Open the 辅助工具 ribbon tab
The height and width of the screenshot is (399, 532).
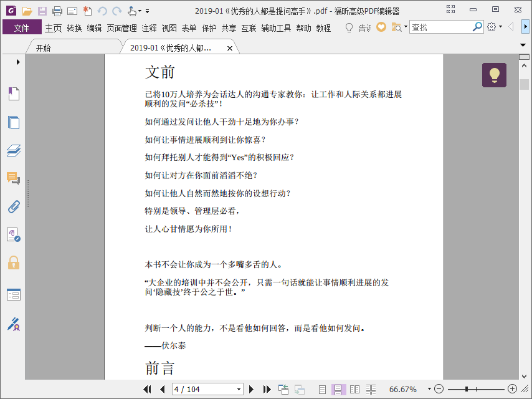tap(276, 28)
